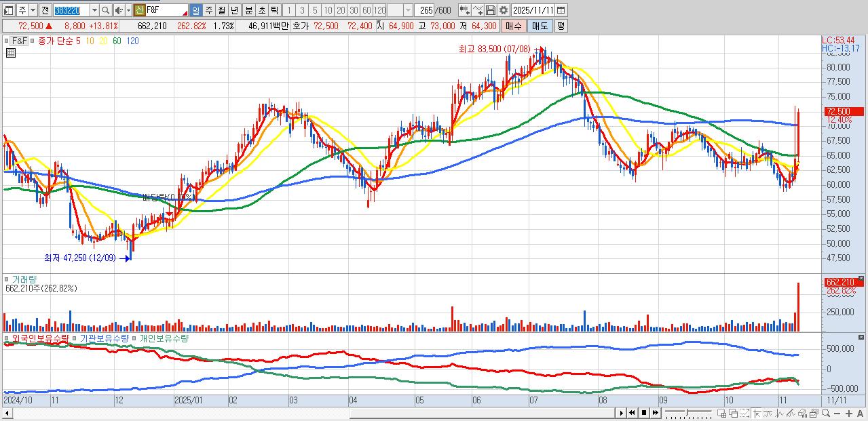Viewport: 868px width, 421px height.
Task: Toggle the 개인보유수량 indicator square marker
Action: [134, 338]
